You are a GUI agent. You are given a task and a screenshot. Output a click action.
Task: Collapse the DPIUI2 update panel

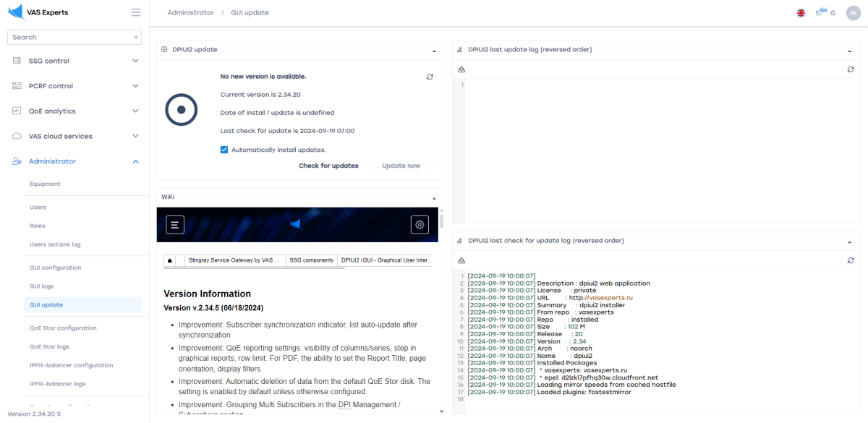(434, 51)
